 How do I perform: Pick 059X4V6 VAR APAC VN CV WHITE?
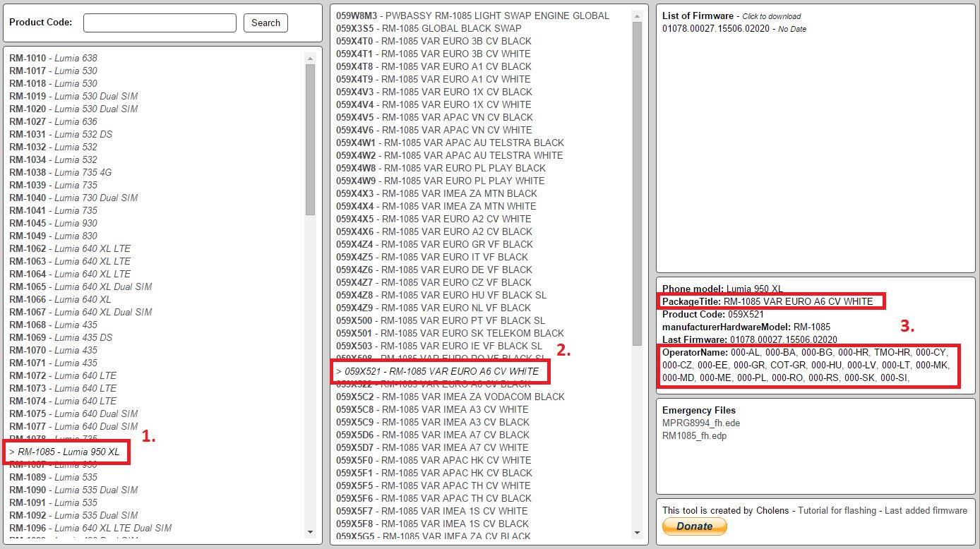(x=434, y=130)
